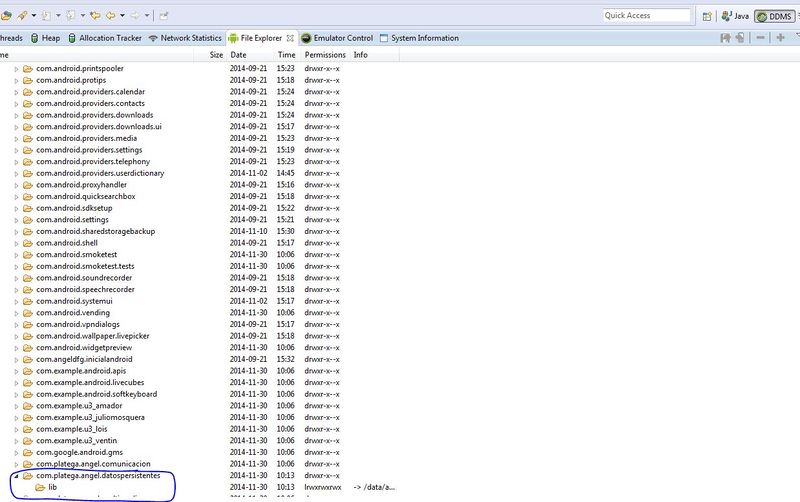Open the System Information tab
Viewport: 800px width, 502px height.
tap(419, 38)
